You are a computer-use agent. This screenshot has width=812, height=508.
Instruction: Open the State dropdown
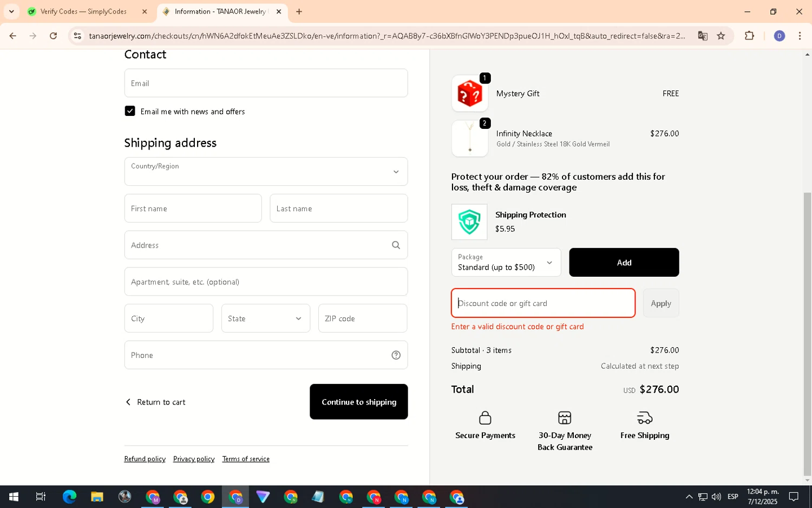tap(266, 318)
